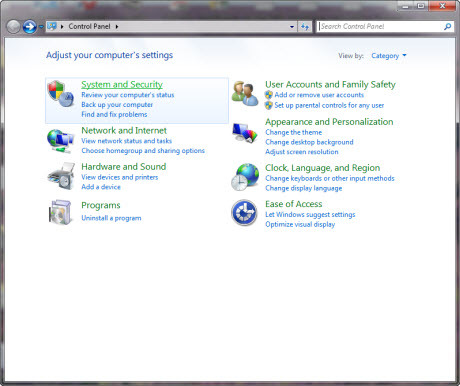The width and height of the screenshot is (460, 386).
Task: Open the Network and Internet globe icon
Action: click(x=60, y=141)
